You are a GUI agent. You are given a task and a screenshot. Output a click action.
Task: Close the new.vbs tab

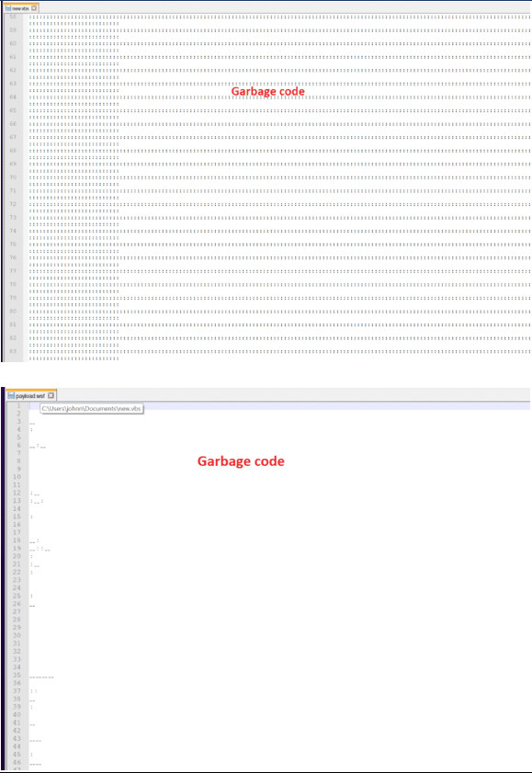(34, 8)
